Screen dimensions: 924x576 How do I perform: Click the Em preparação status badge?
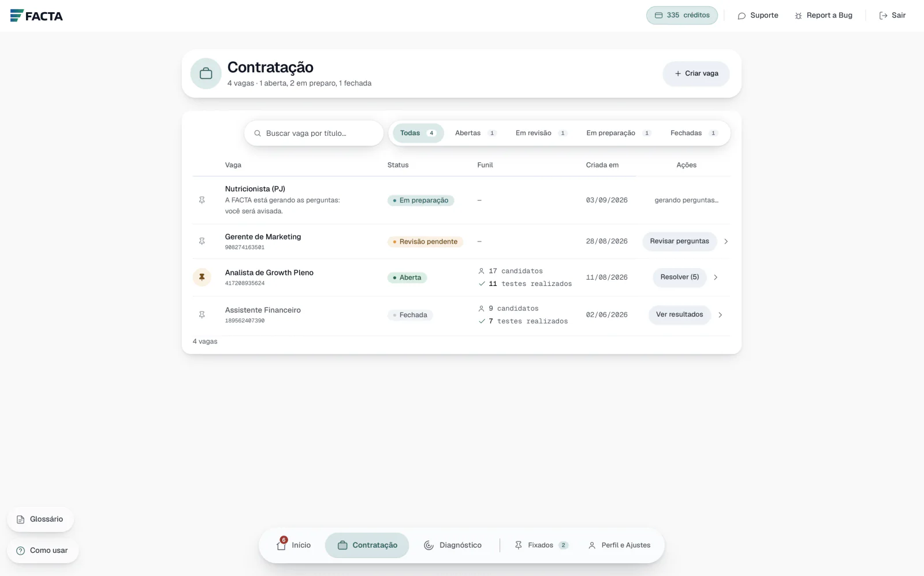pos(421,200)
